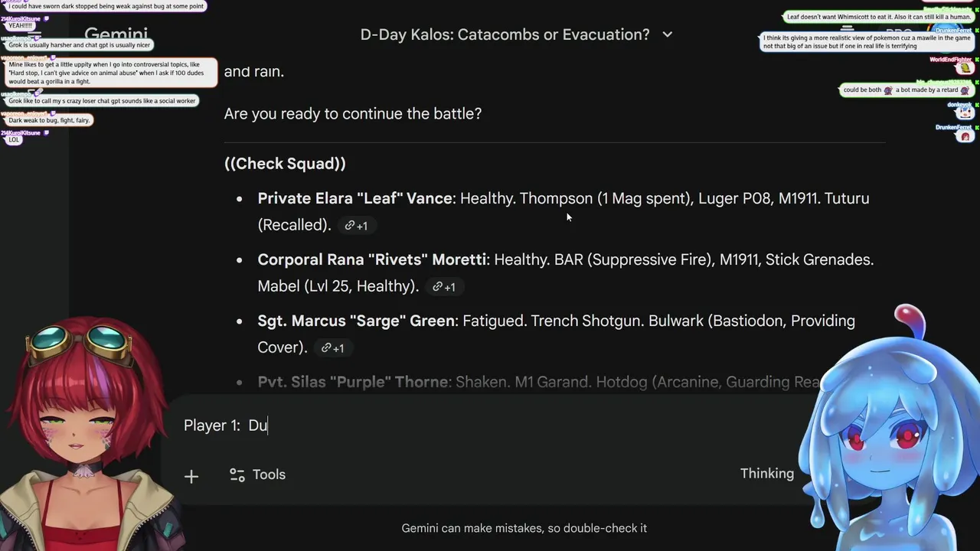
Task: Click the WorldEndFighter yellow emote
Action: (x=965, y=69)
